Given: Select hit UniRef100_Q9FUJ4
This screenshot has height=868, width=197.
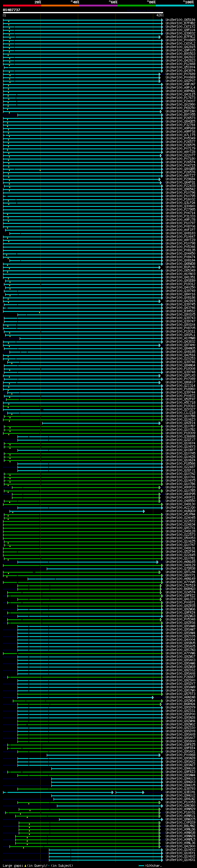Looking at the screenshot, I should tap(180, 30).
